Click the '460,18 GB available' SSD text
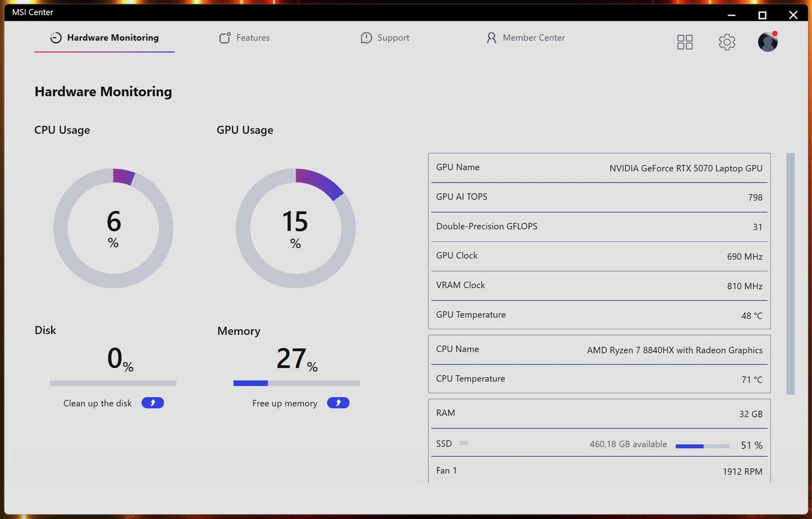 628,444
